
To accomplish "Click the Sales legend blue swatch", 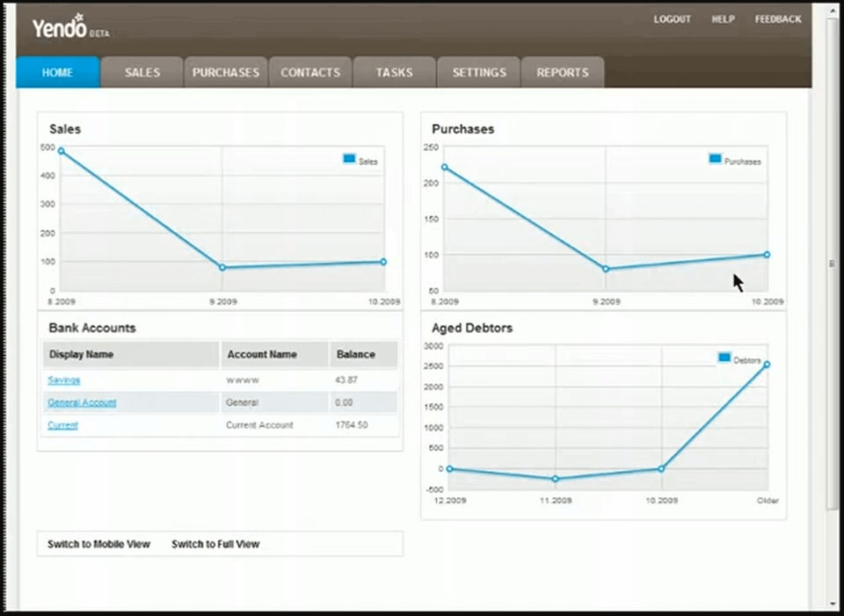I will (x=349, y=159).
